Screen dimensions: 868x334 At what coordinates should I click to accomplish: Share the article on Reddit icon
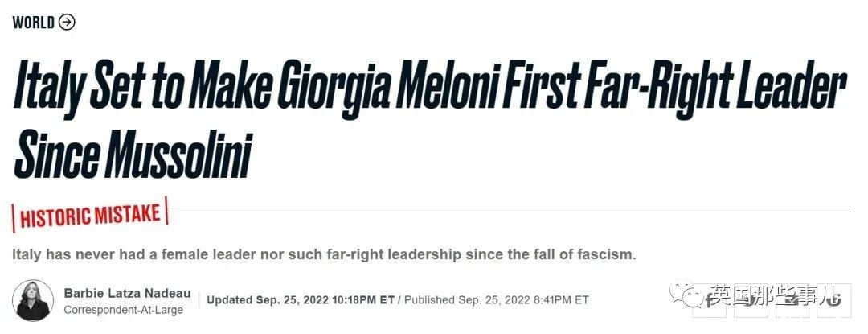pyautogui.click(x=833, y=300)
